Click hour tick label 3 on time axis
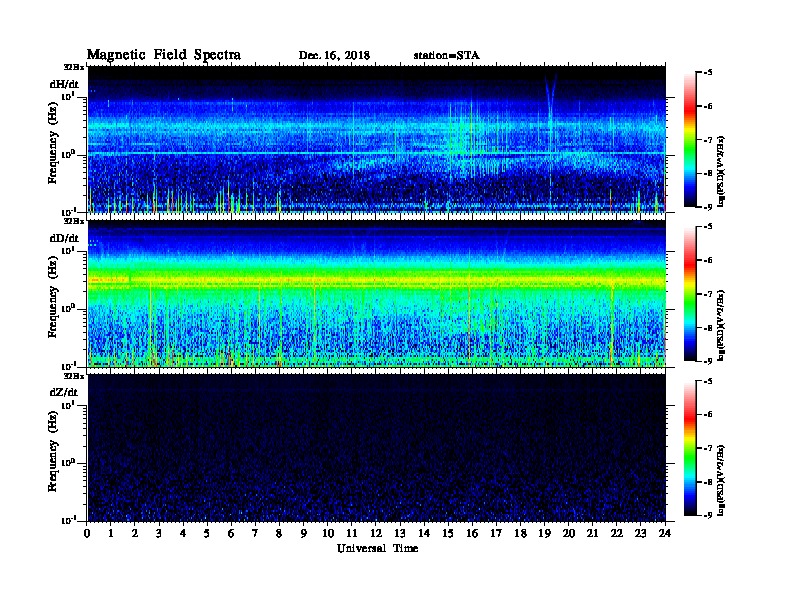Screen dimensions: 792x612 pos(159,533)
